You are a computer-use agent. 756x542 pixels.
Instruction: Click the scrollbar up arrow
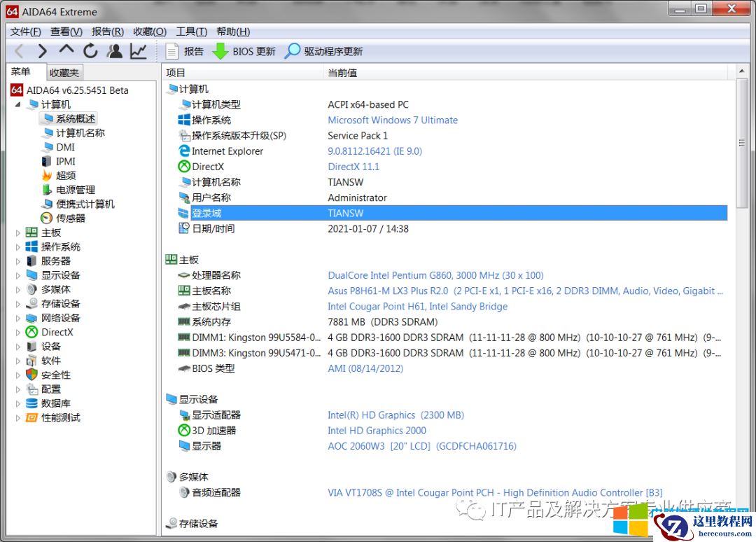click(741, 71)
